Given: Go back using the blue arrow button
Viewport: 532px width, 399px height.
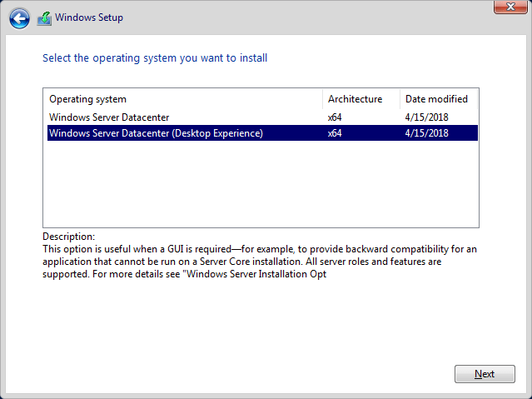Looking at the screenshot, I should click(19, 18).
